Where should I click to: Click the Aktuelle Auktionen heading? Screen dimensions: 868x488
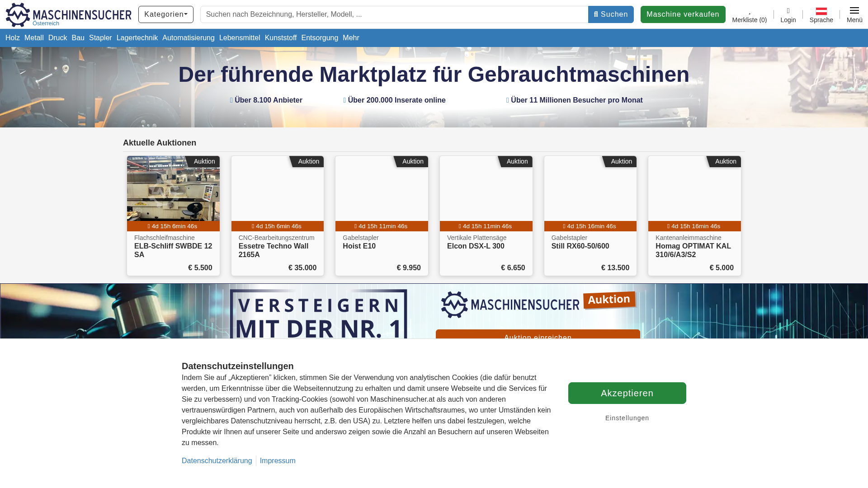click(160, 143)
